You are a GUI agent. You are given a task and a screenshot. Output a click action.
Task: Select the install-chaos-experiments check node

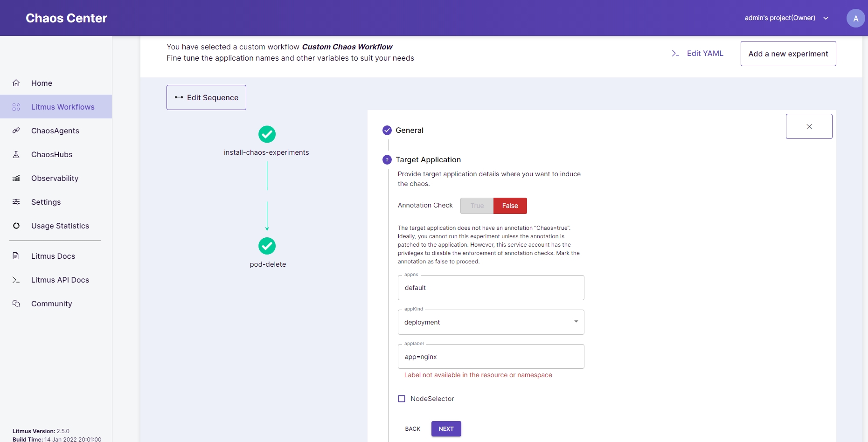267,134
